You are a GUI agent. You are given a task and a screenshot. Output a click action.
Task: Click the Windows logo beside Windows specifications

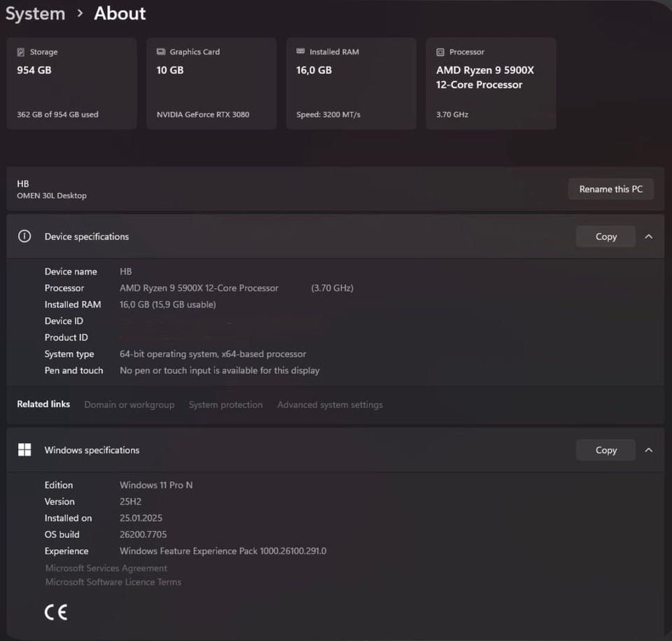pos(24,449)
